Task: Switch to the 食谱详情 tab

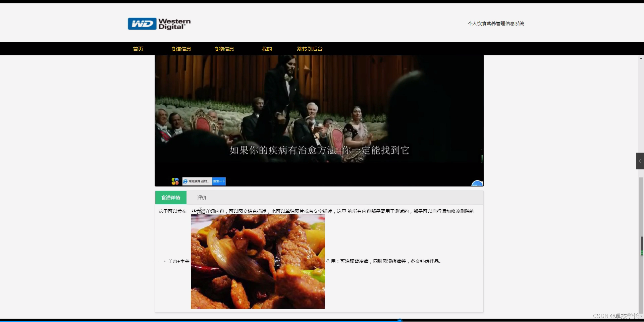Action: point(171,198)
